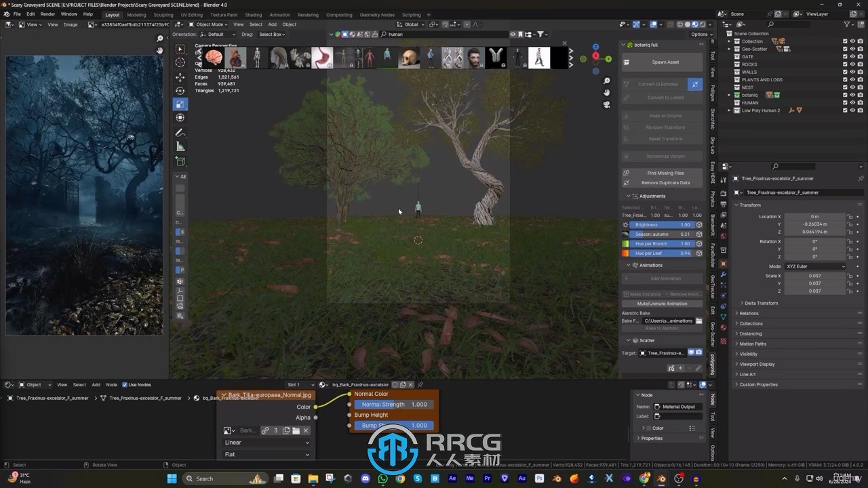Hide WALLS collection in viewport
Image resolution: width=868 pixels, height=488 pixels.
tap(852, 72)
